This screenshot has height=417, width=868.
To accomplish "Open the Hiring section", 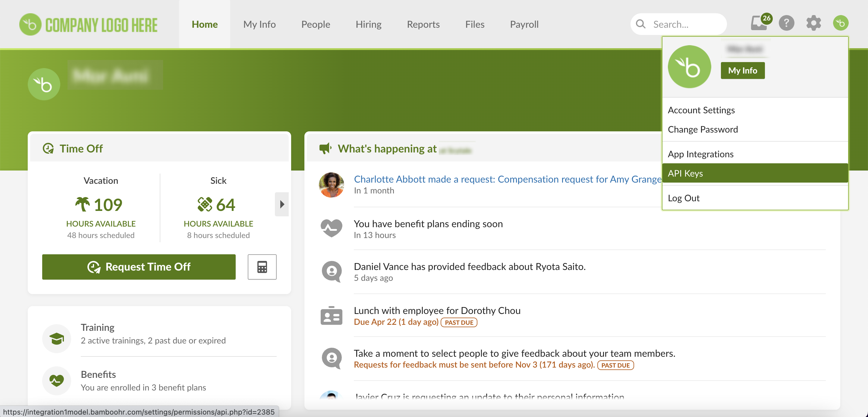I will 368,24.
